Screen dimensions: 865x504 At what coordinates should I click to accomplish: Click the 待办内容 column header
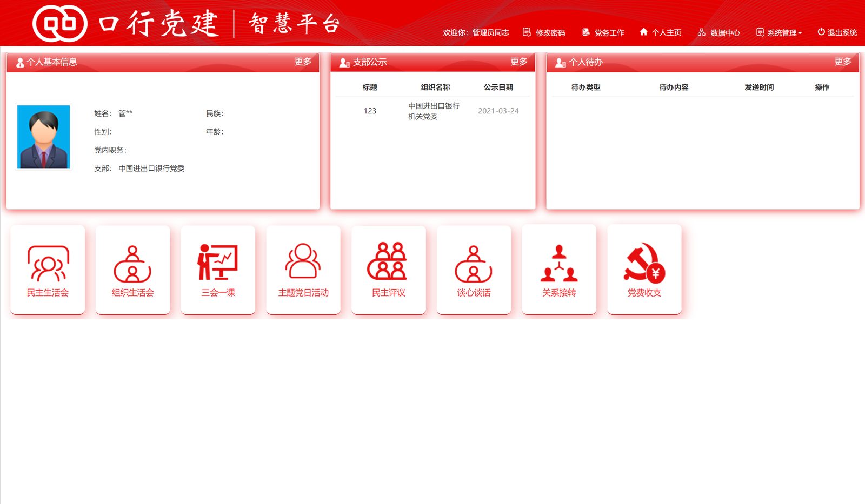(x=674, y=87)
